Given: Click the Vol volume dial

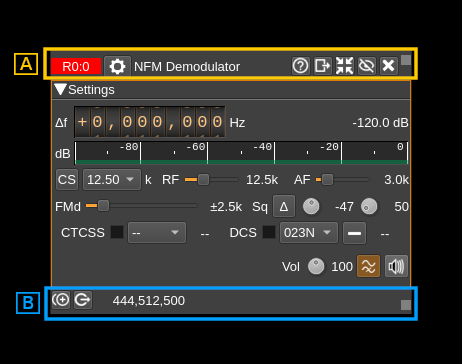Looking at the screenshot, I should pyautogui.click(x=316, y=266).
